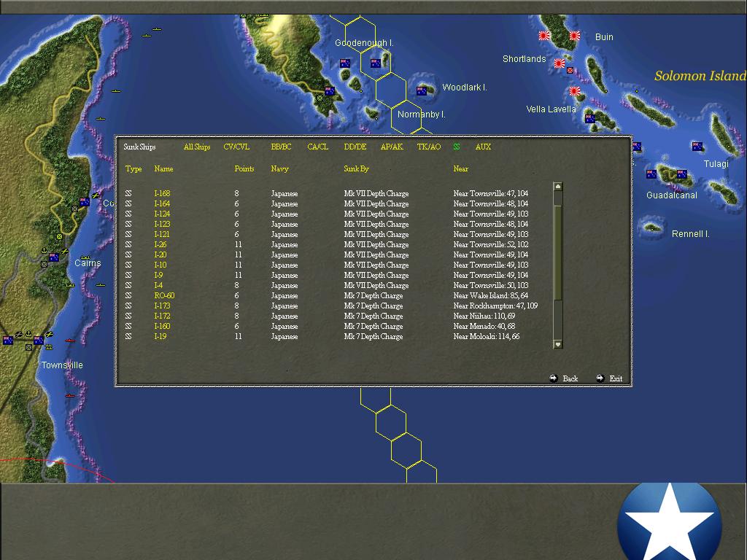Click the Sunk By column header

[x=356, y=168]
